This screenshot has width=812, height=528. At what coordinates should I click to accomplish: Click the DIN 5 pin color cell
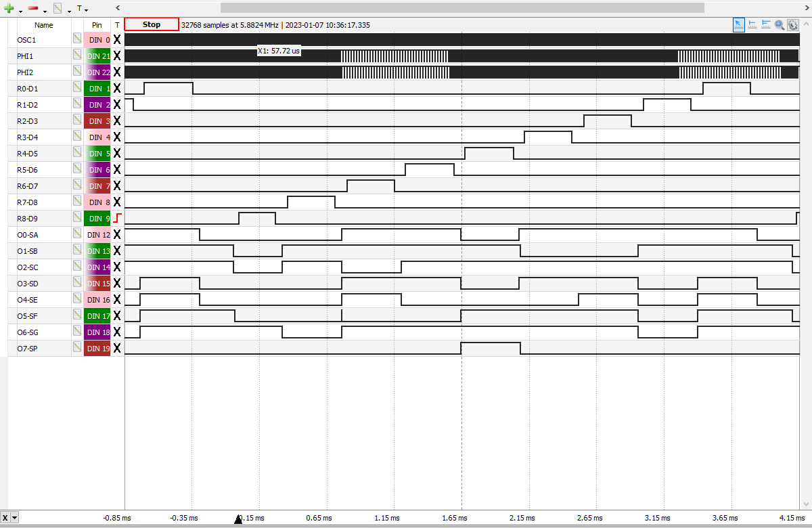(97, 154)
